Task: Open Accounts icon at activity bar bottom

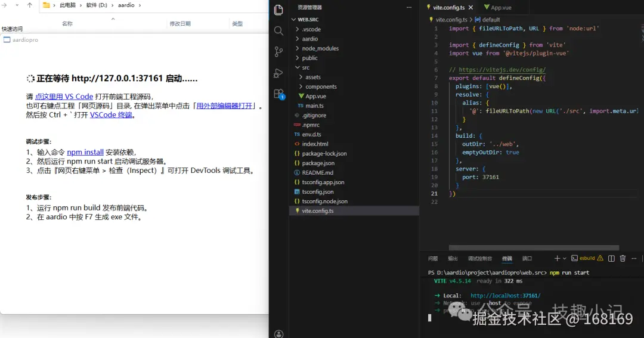Action: [278, 334]
